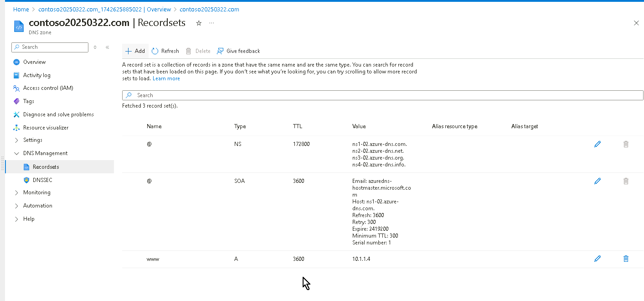This screenshot has width=644, height=301.
Task: Refresh the record sets list
Action: 165,51
